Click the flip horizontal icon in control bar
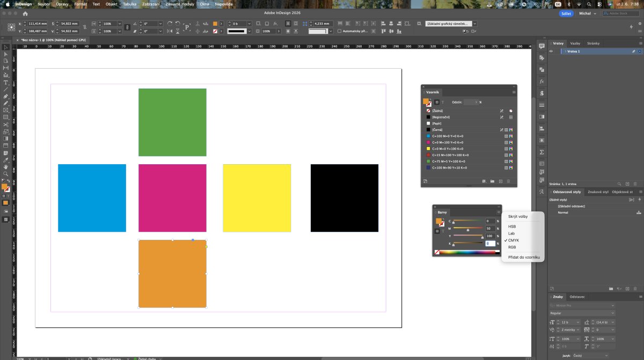Image resolution: width=644 pixels, height=360 pixels. [x=170, y=31]
